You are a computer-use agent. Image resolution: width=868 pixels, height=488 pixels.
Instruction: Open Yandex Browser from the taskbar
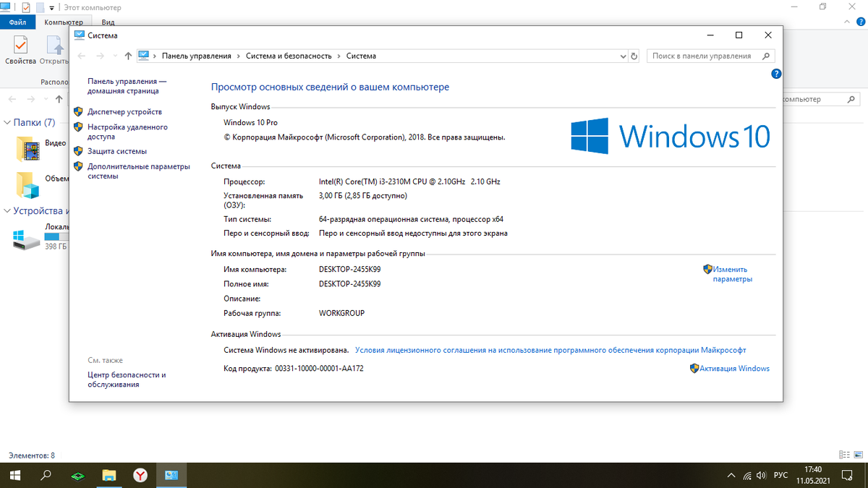(x=141, y=476)
